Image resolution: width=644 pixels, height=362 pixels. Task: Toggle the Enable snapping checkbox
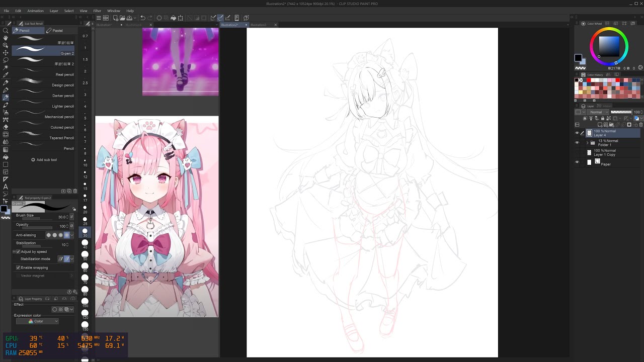18,267
